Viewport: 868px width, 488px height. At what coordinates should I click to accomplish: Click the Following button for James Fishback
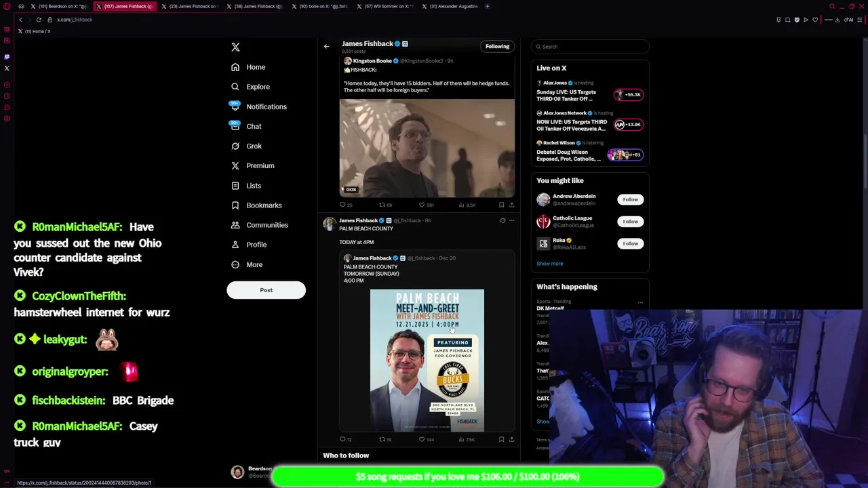(497, 46)
